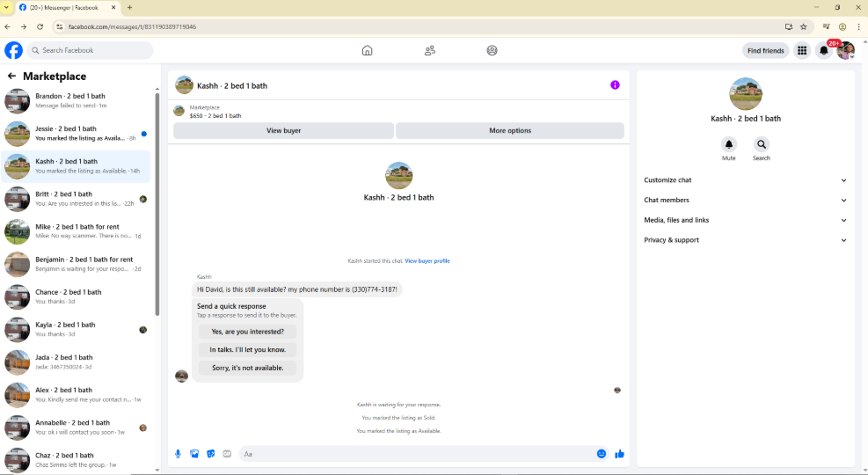Click the browser address bar URL
The image size is (868, 475).
132,26
